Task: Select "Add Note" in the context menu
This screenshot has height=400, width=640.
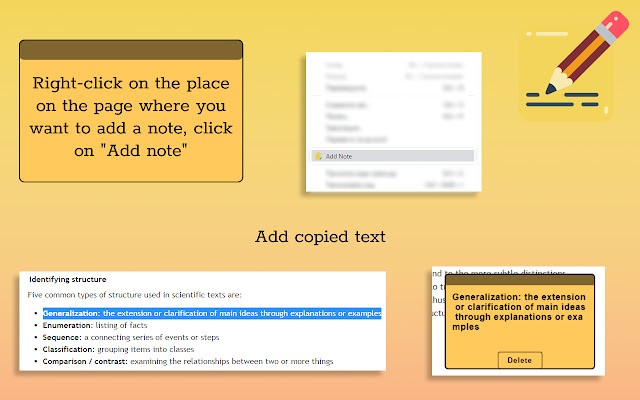Action: pyautogui.click(x=340, y=157)
